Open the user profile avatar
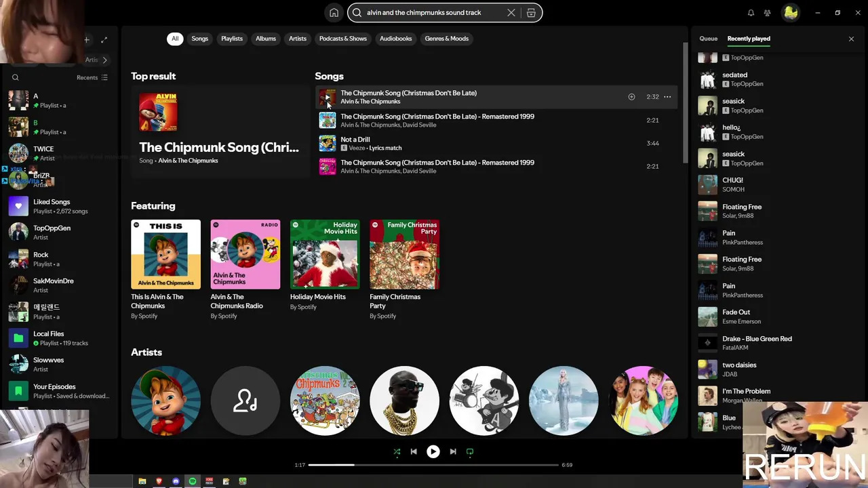This screenshot has height=488, width=868. [790, 12]
